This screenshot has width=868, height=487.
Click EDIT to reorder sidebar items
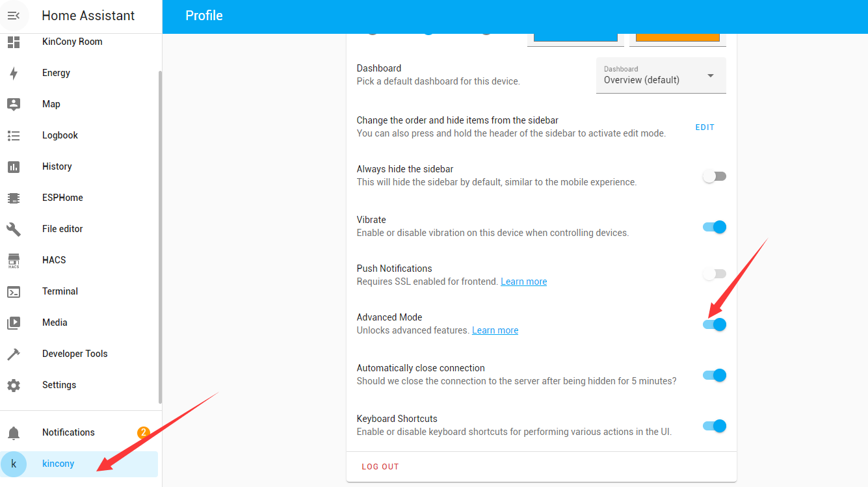(x=705, y=127)
